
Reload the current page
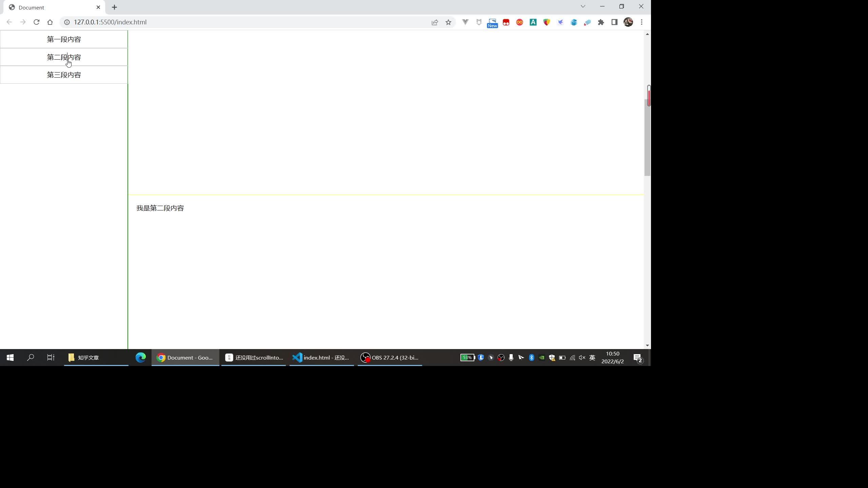coord(36,22)
